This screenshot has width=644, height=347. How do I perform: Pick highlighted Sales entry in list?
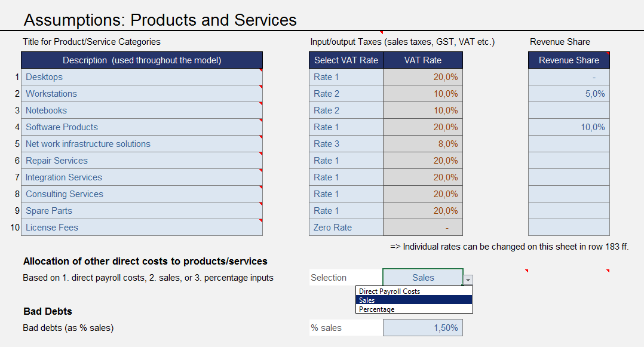(x=414, y=300)
